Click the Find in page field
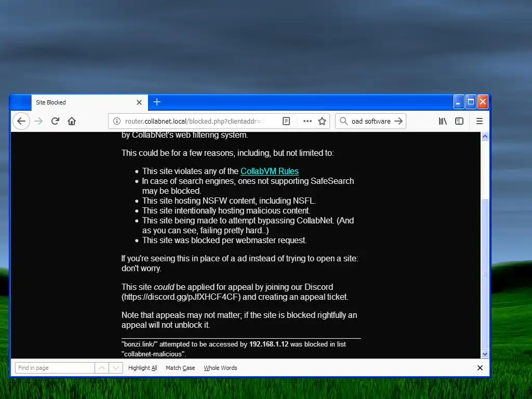Viewport: 532px width, 399px height. click(55, 368)
